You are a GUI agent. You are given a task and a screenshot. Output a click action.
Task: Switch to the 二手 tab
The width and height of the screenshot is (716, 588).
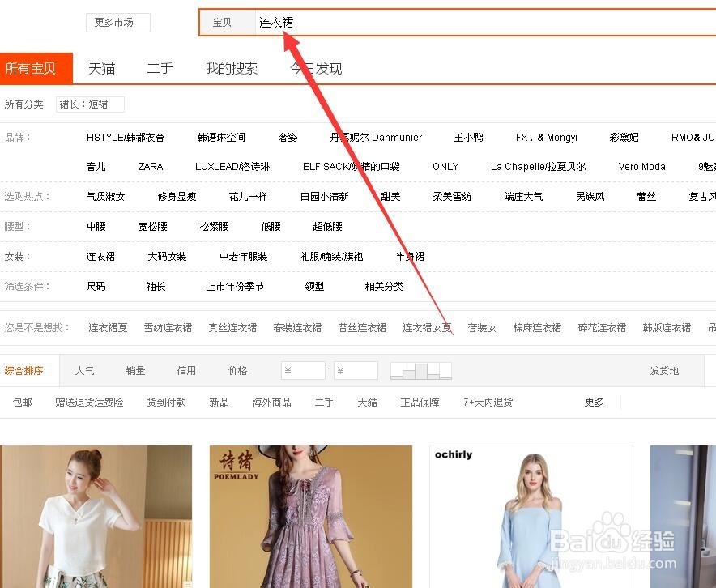pos(160,69)
